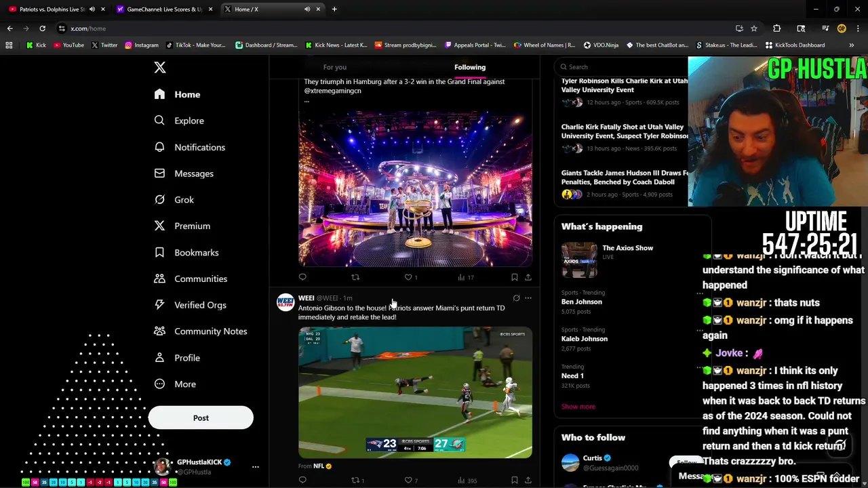The image size is (868, 488).
Task: Open the Wheel of Names bookmark
Action: coord(545,45)
